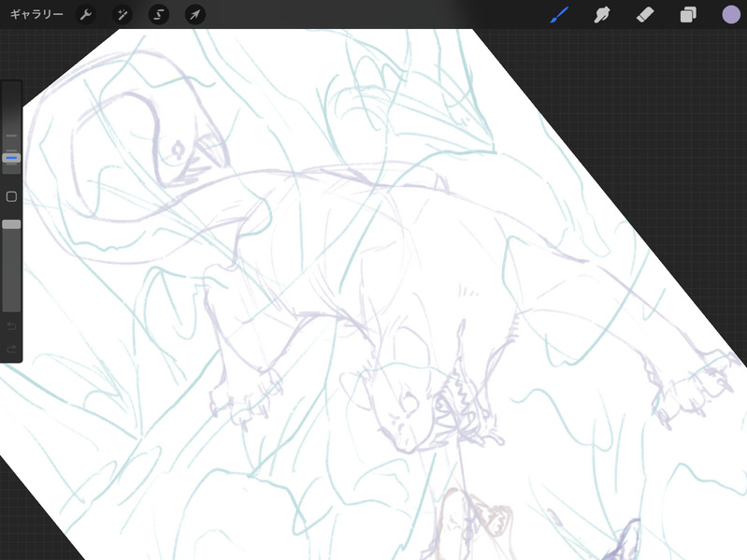This screenshot has width=747, height=560.
Task: Open the purple color picker circle
Action: (x=731, y=15)
